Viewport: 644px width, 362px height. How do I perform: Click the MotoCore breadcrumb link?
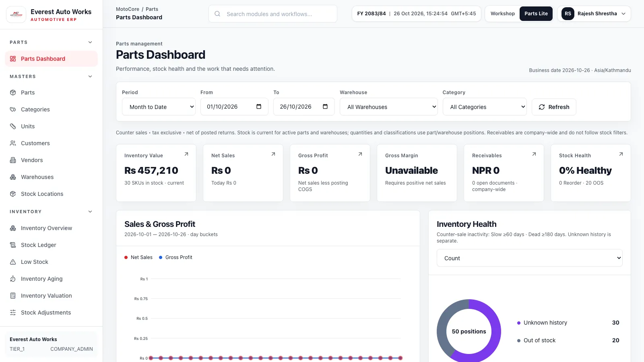click(128, 9)
